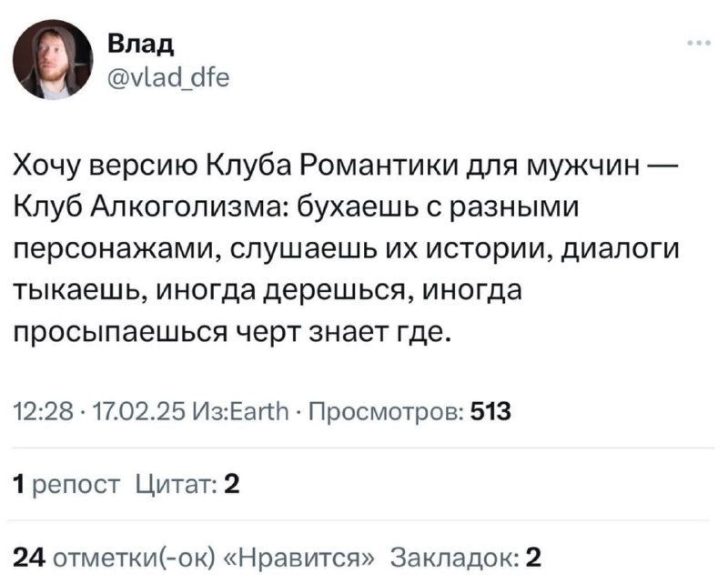This screenshot has height=584, width=728.
Task: Click the 17.02.25 post date
Action: (139, 412)
